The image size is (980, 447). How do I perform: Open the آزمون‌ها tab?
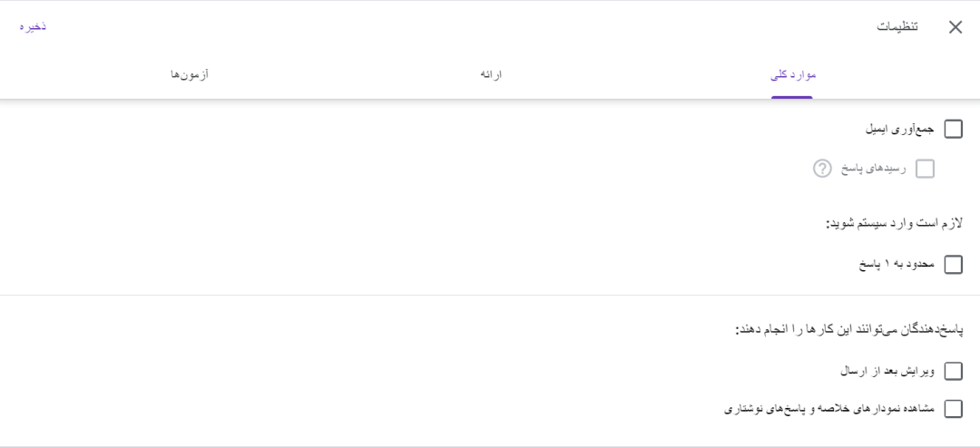(x=190, y=75)
